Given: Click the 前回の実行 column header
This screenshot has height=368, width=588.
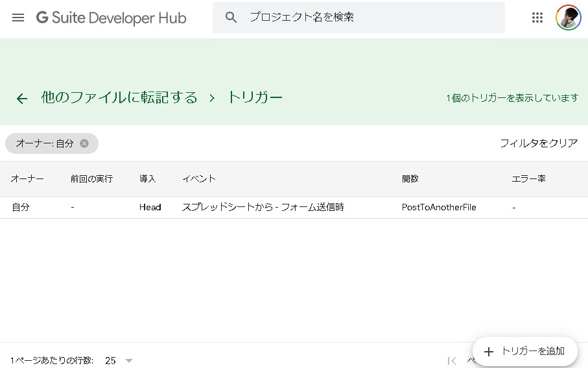Looking at the screenshot, I should coord(91,178).
